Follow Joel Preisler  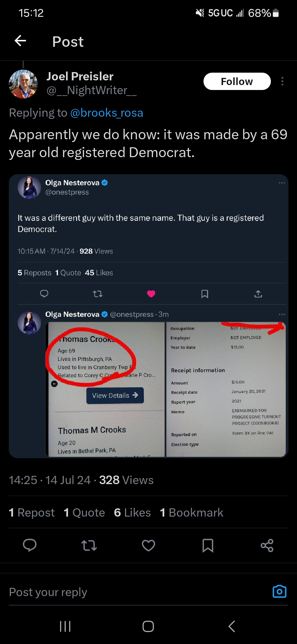(x=237, y=81)
